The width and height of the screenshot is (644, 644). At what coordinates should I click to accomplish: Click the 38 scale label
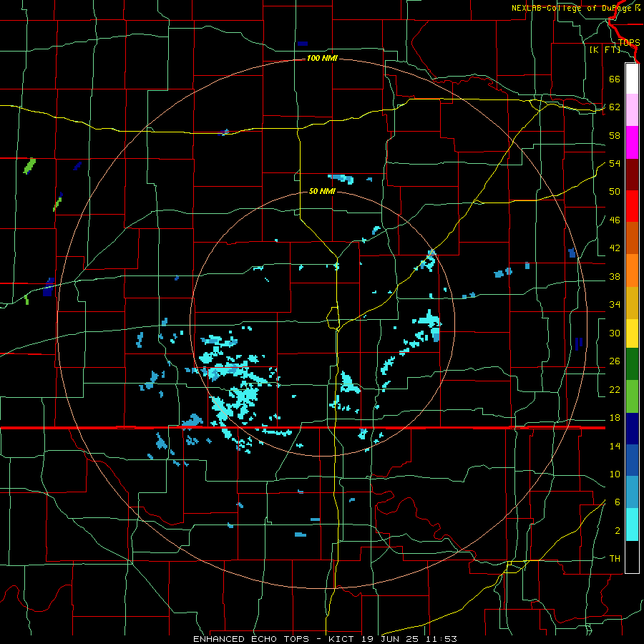(615, 277)
